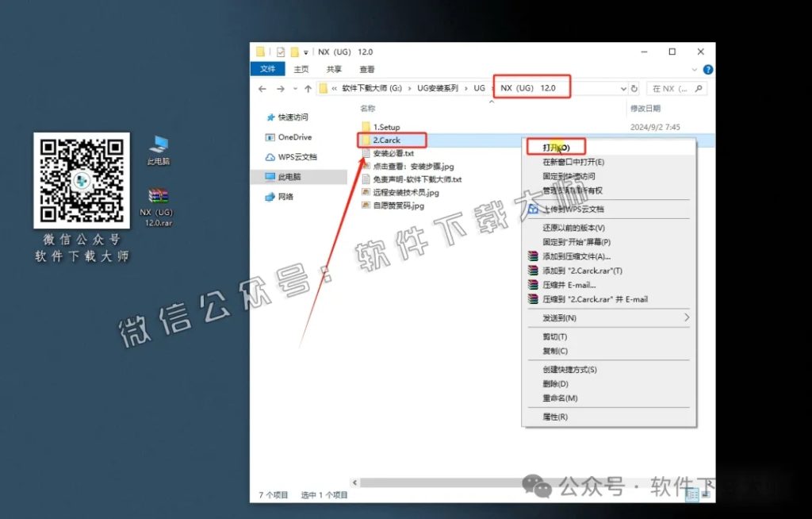Screen dimensions: 812x519
Task: Switch to details view in status bar
Action: tap(691, 494)
